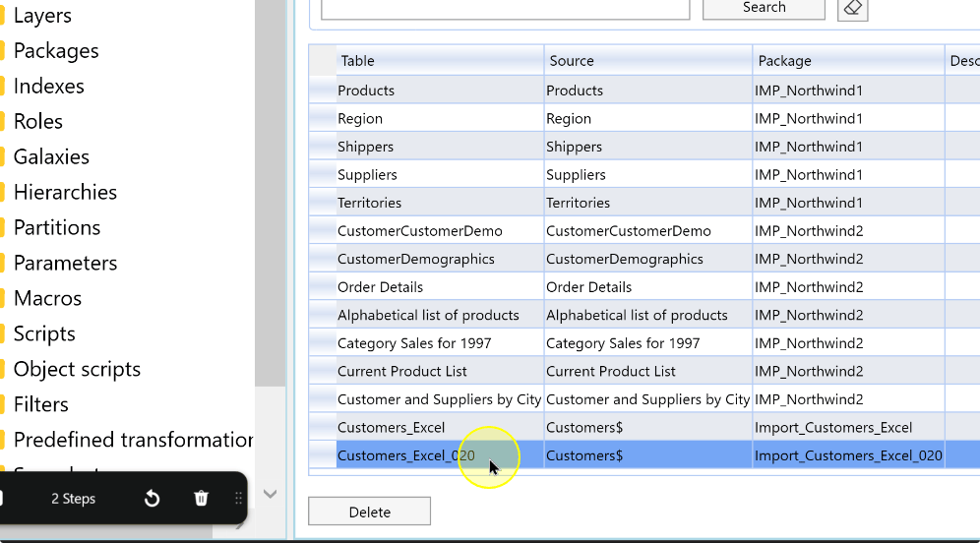Click Customers$ source of Customers_Excel_020
980x543 pixels.
click(648, 455)
